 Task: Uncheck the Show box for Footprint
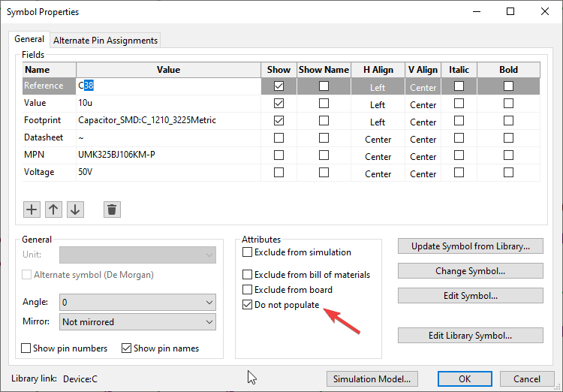(x=278, y=121)
